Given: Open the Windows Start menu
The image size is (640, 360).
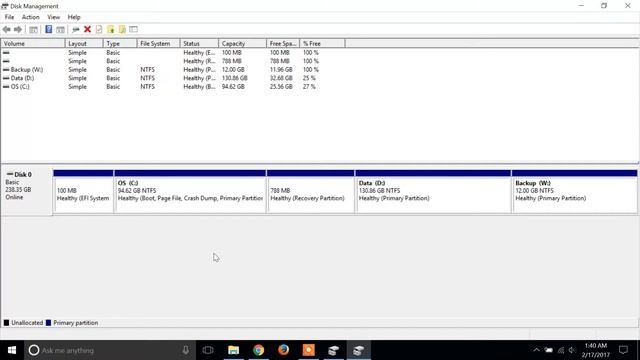Looking at the screenshot, I should click(12, 350).
